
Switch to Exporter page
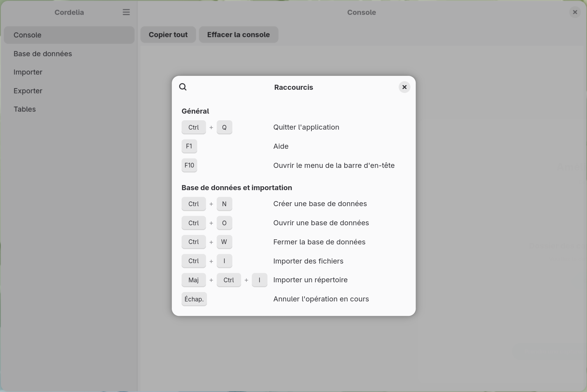coord(69,91)
